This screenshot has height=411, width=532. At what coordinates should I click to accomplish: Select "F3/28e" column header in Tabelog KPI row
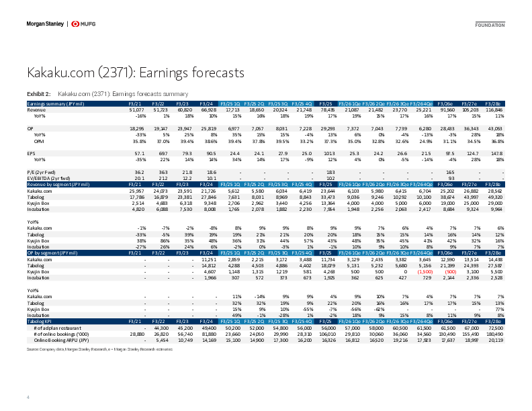[x=493, y=322]
